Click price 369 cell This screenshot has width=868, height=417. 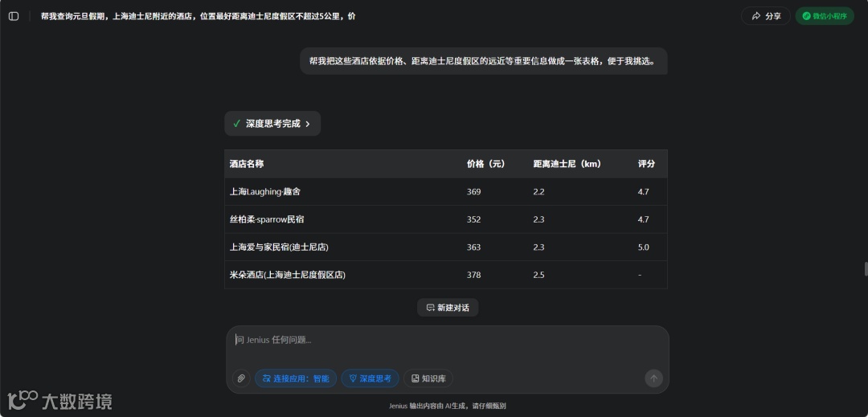click(x=474, y=191)
